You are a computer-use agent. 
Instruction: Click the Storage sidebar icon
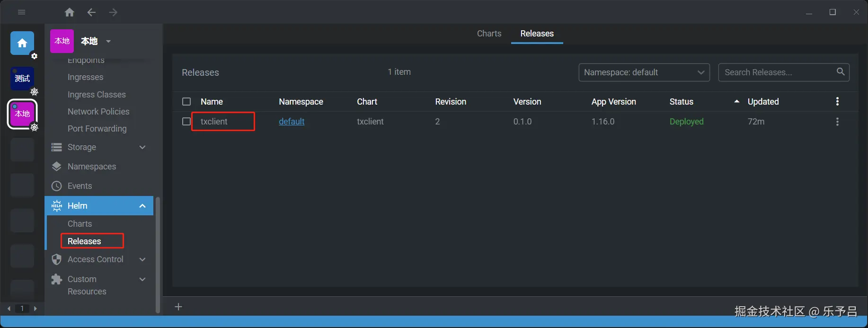(57, 147)
